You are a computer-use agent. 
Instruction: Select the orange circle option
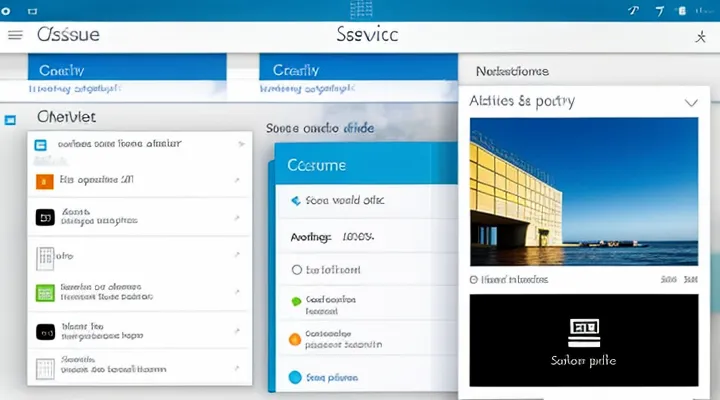pos(294,339)
